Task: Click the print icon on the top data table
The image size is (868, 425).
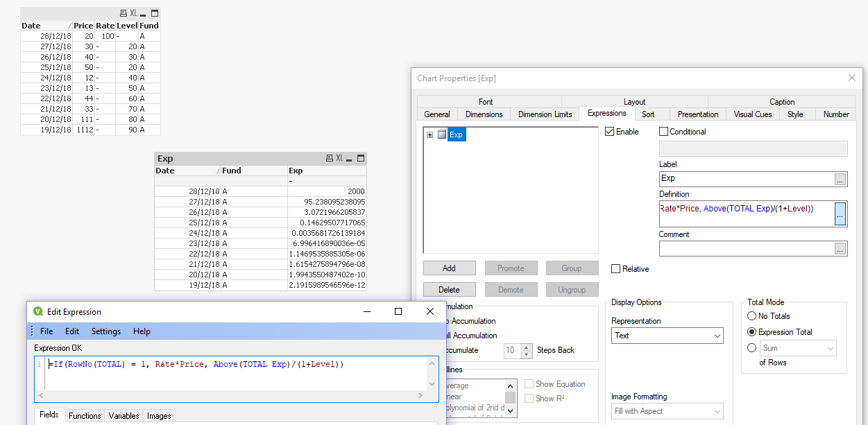Action: (124, 13)
